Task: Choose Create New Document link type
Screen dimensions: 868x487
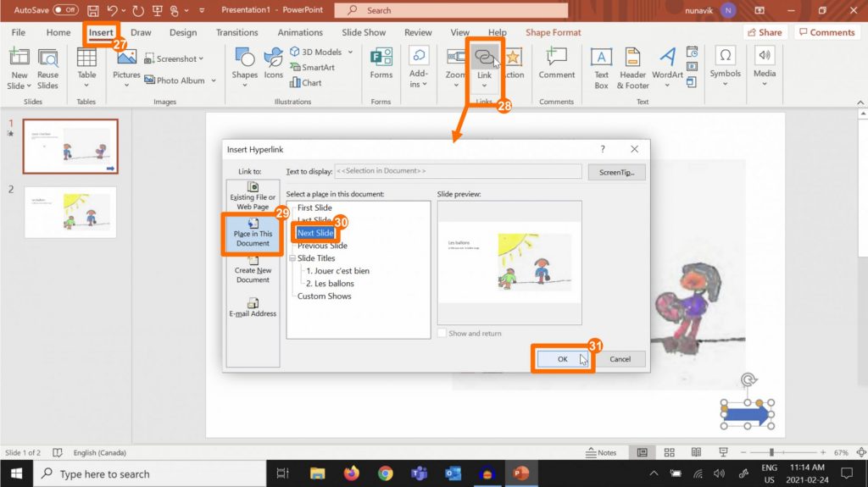Action: click(x=253, y=268)
